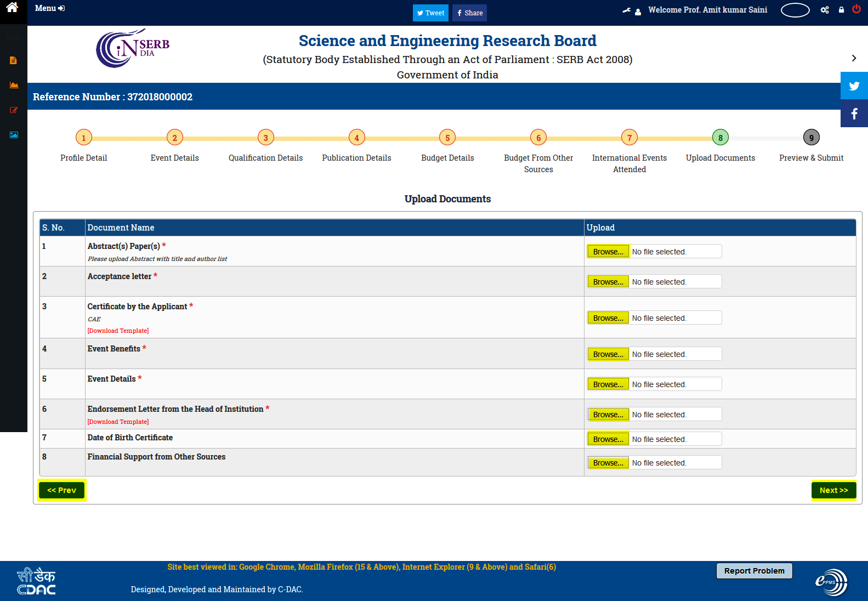
Task: Download Template for Certificate by the Applicant
Action: 118,331
